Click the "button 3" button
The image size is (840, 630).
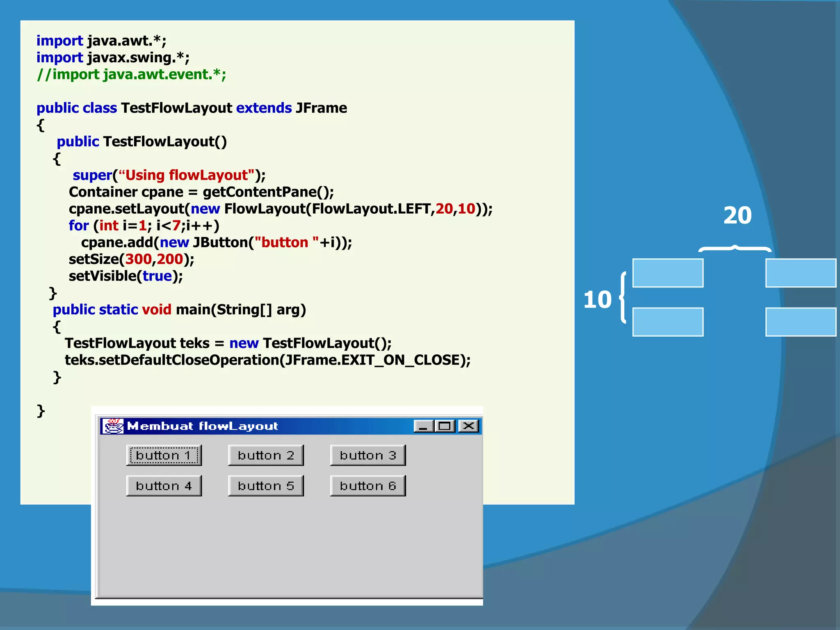pos(368,455)
